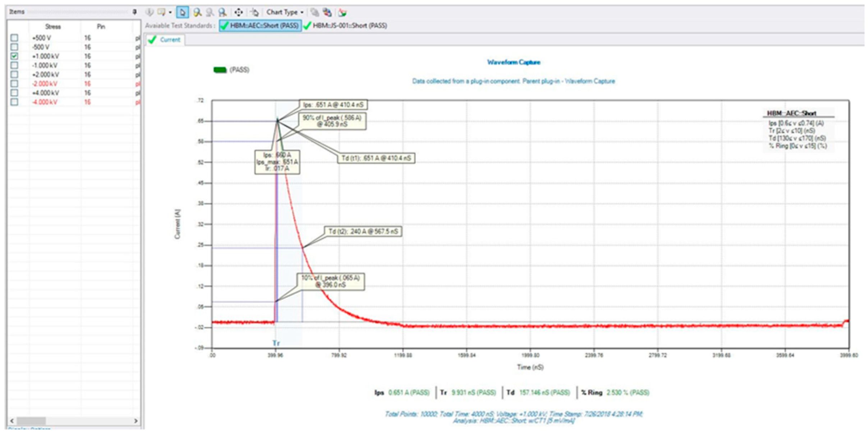Enable the -4.000 kV stress checkbox
The height and width of the screenshot is (435, 868).
[14, 102]
